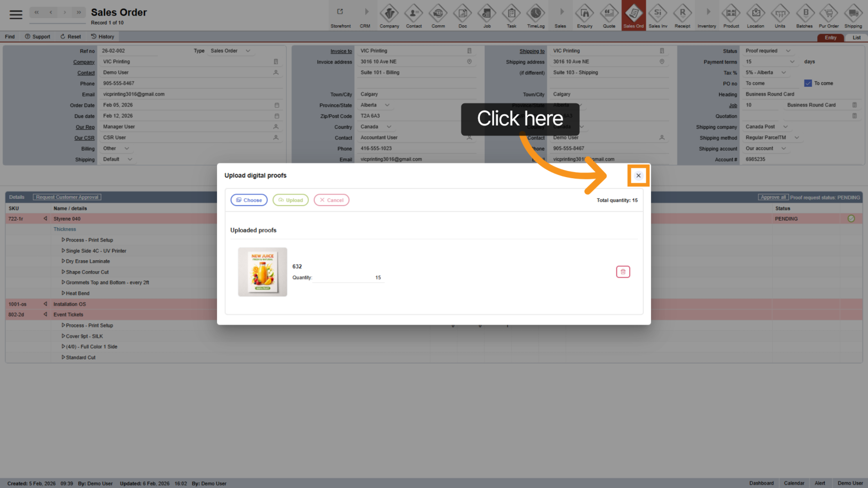This screenshot has width=868, height=488.
Task: Click the Job module icon
Action: coord(487,15)
